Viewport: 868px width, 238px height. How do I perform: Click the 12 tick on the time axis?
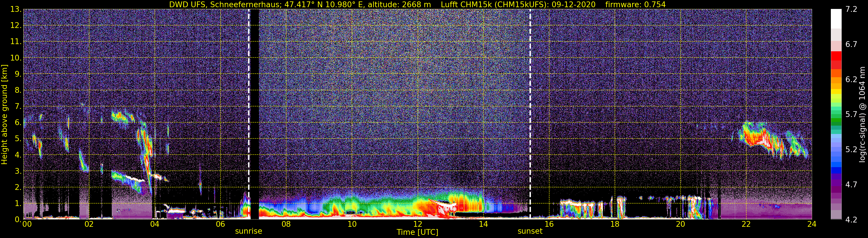417,224
